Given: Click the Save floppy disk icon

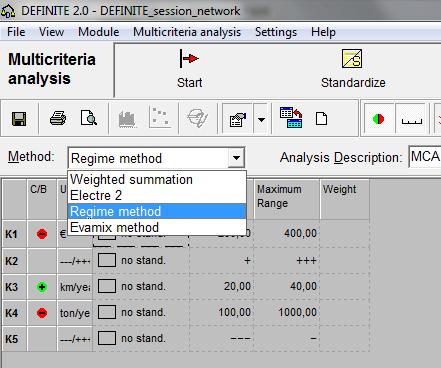Looking at the screenshot, I should pos(19,119).
